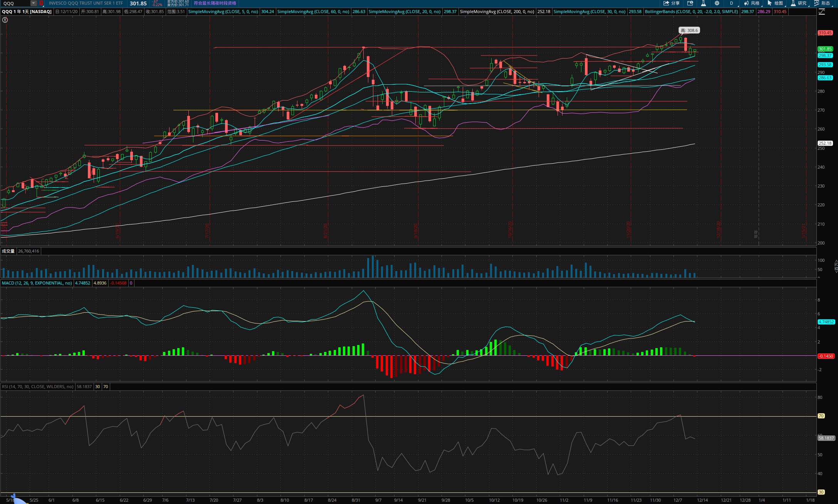Open chart settings gear icon
838x504 pixels.
[x=717, y=3]
